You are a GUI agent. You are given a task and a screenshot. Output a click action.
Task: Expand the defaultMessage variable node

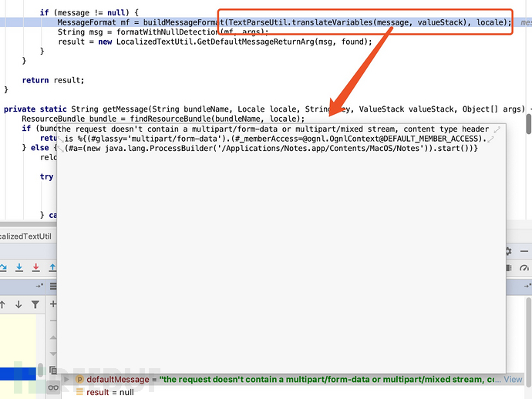(67, 379)
